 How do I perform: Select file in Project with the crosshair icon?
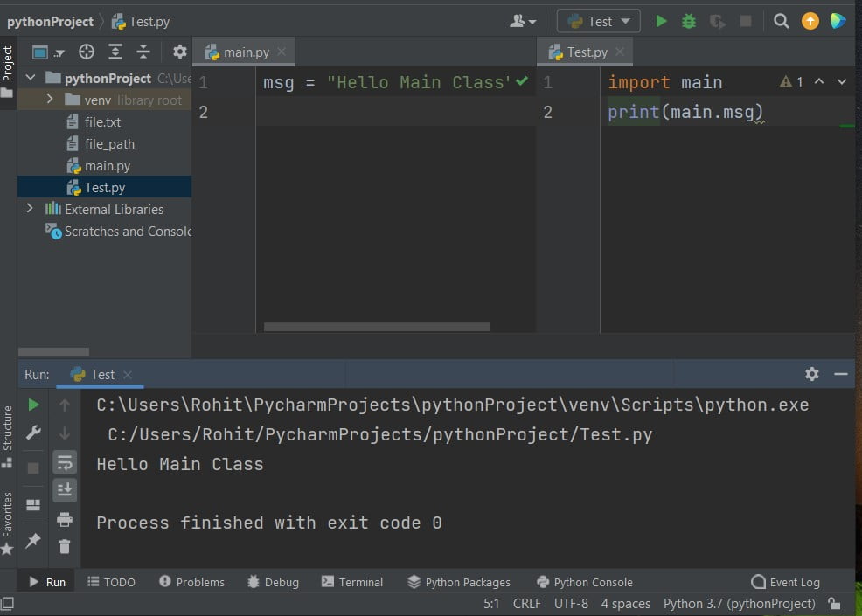point(86,52)
